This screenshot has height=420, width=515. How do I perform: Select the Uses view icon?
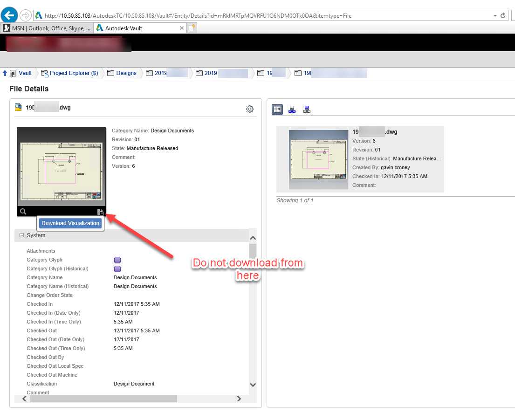click(292, 110)
